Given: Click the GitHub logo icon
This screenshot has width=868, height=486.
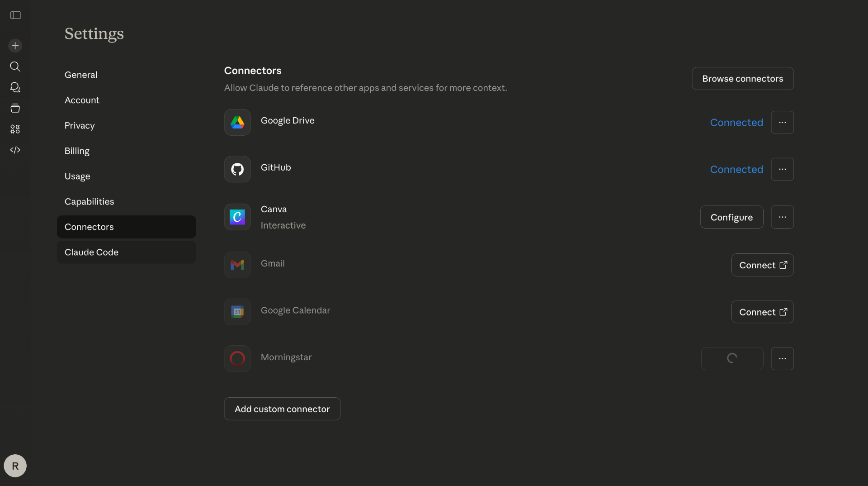Looking at the screenshot, I should click(x=237, y=169).
